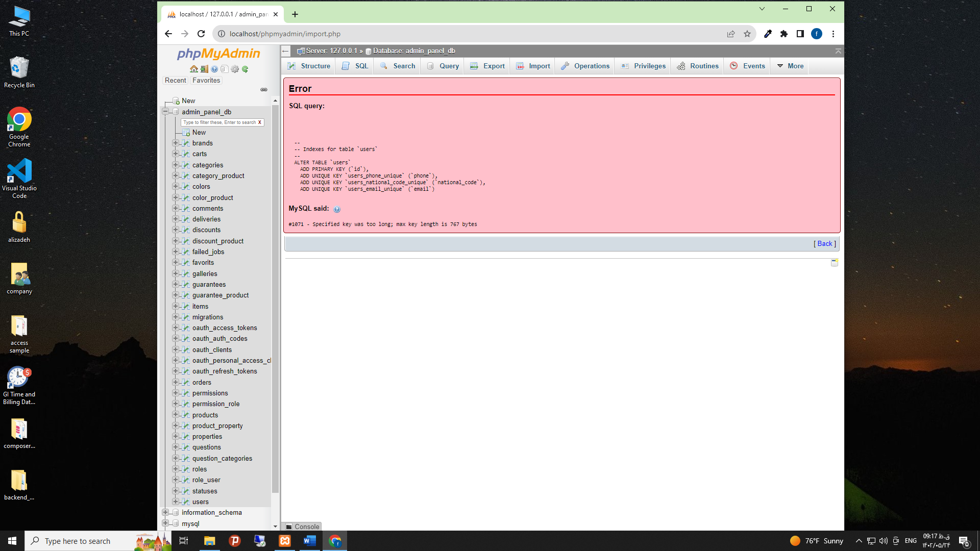The height and width of the screenshot is (551, 980).
Task: Click the MySQL said help icon
Action: [337, 209]
